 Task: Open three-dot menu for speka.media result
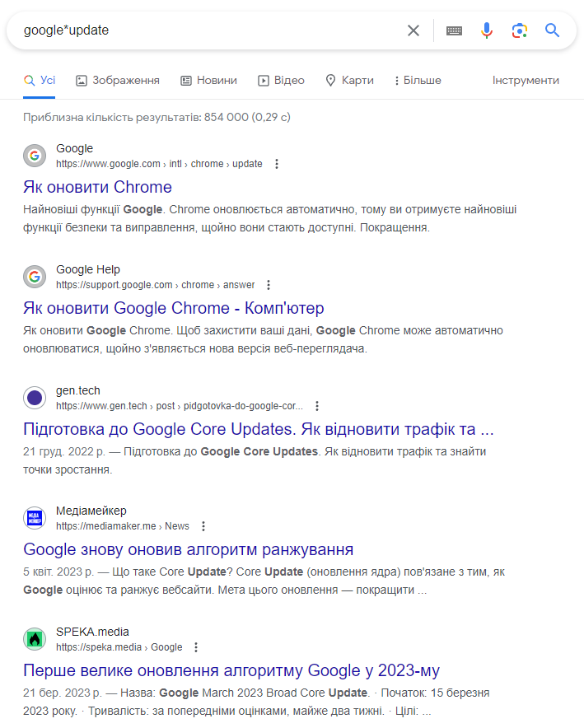196,647
